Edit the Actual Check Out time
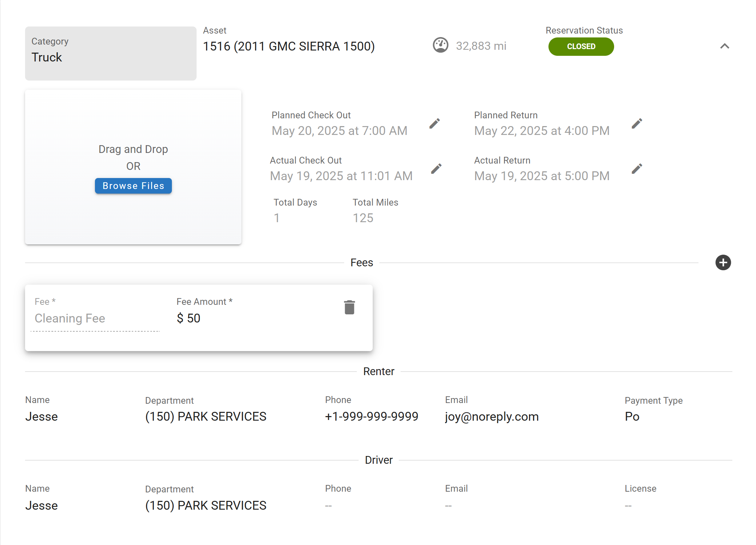 click(x=436, y=169)
